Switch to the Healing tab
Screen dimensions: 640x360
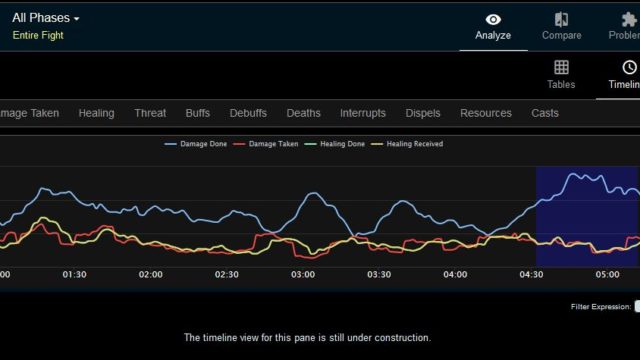96,113
